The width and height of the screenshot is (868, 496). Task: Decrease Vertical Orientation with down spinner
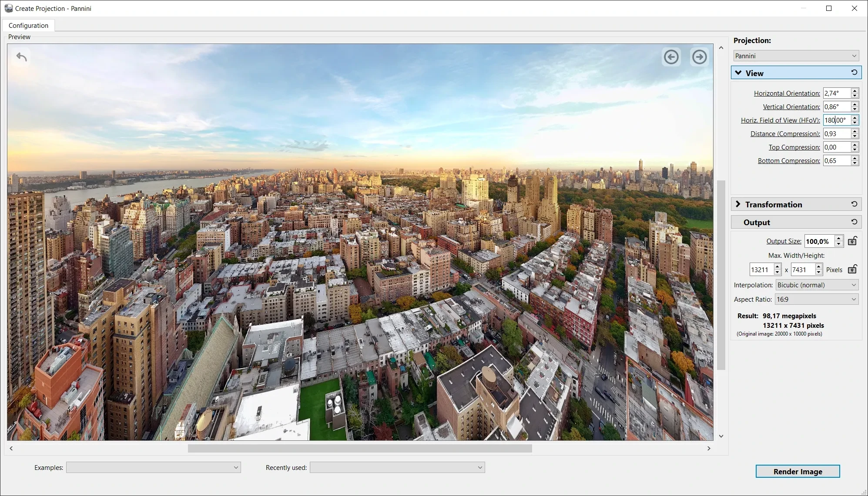[x=855, y=109]
